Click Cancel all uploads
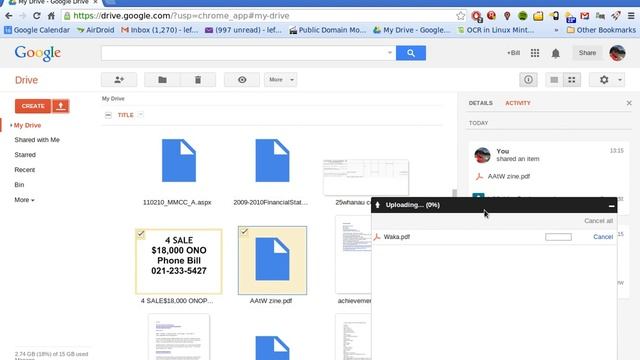The image size is (640, 360). click(598, 221)
